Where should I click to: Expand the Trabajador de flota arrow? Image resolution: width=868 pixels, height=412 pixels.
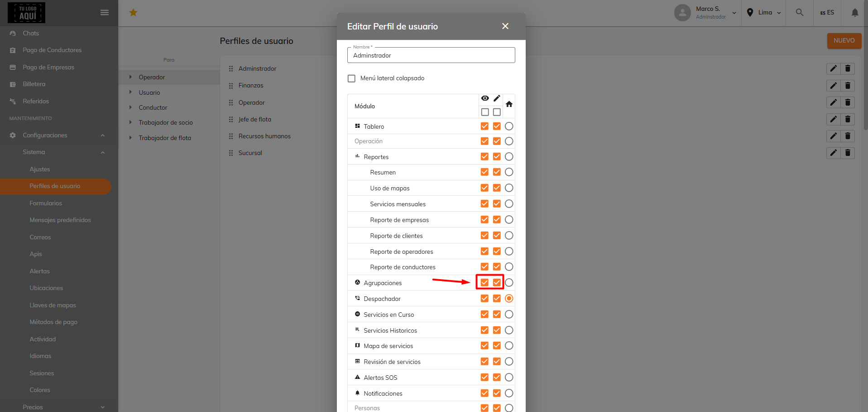(130, 138)
